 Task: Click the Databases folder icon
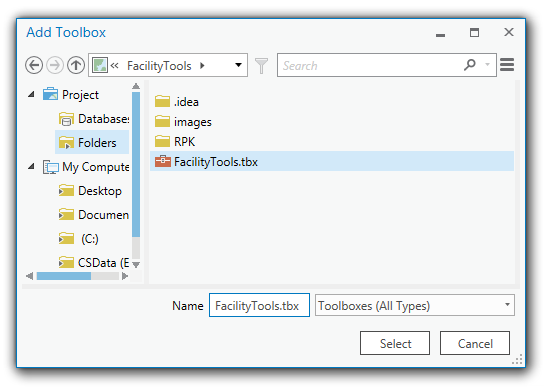(66, 119)
